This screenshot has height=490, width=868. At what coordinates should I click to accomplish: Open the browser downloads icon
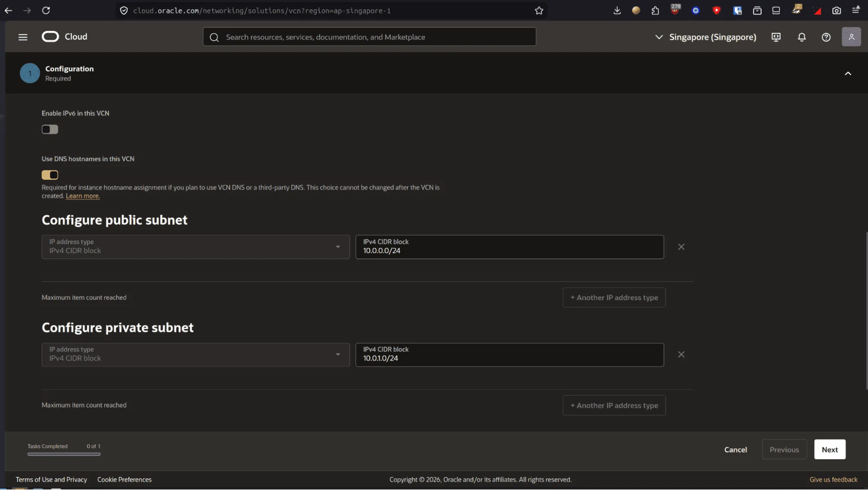(x=617, y=10)
